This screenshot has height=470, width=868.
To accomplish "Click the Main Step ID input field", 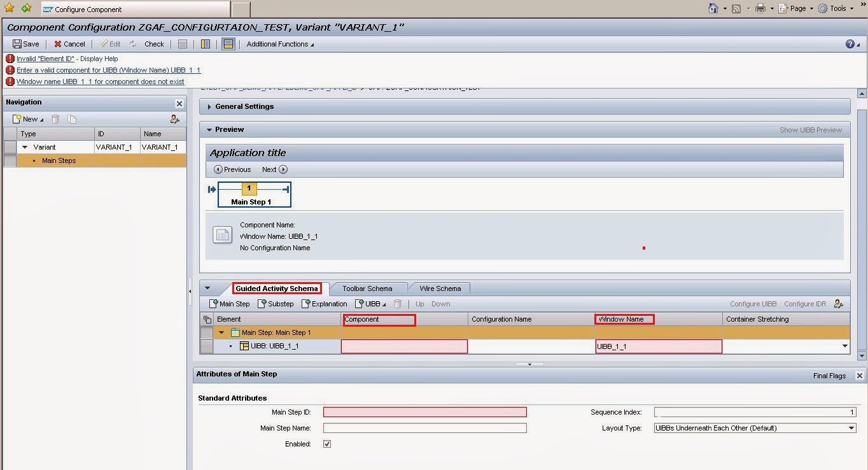I will [x=424, y=412].
